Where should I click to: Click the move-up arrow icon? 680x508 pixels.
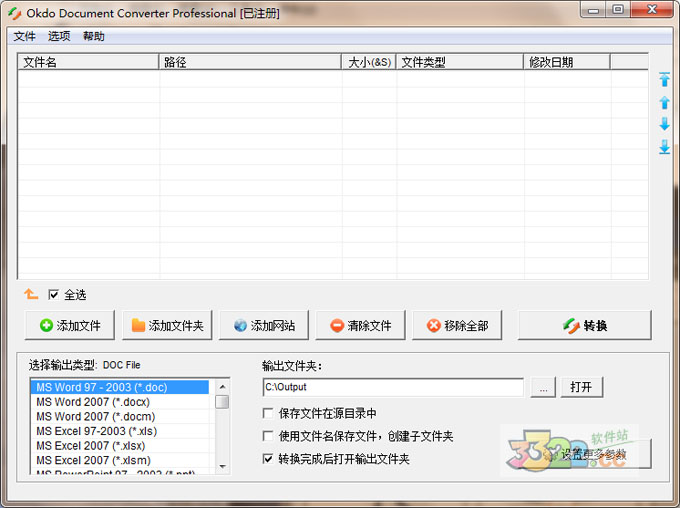point(664,103)
